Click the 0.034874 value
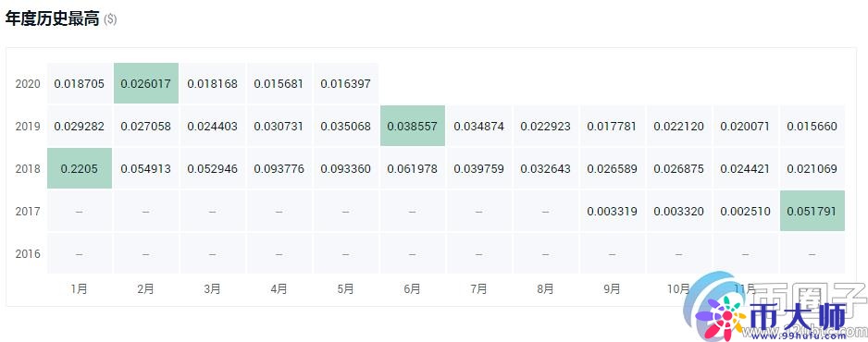This screenshot has width=868, height=342. [x=478, y=127]
